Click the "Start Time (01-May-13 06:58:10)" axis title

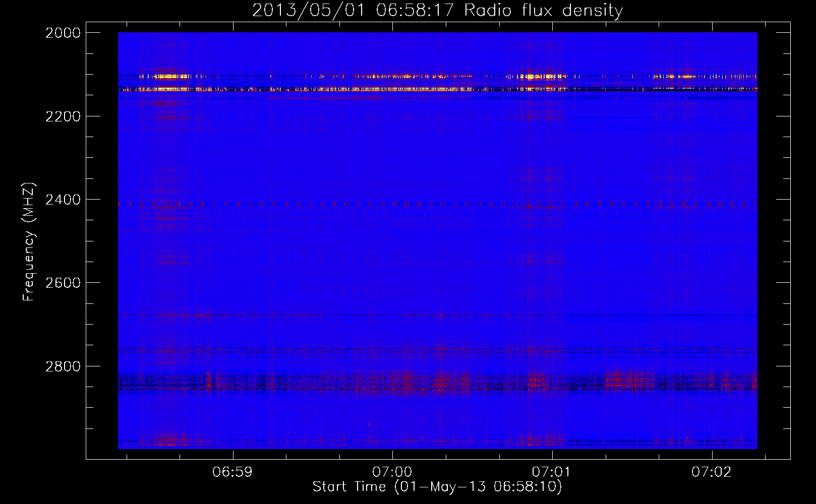[x=437, y=487]
